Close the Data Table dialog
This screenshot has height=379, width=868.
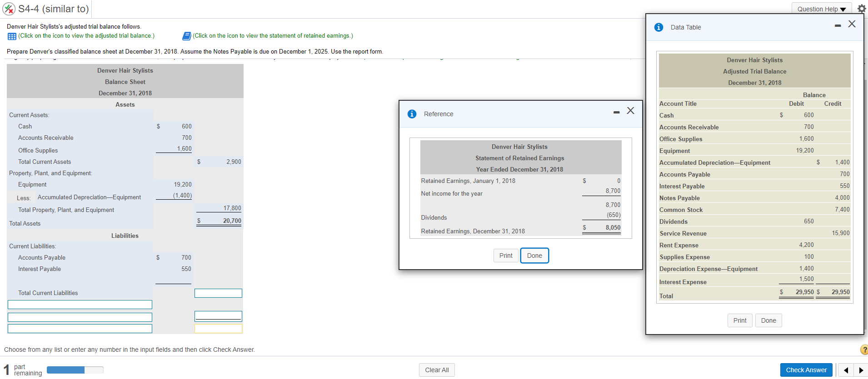pos(852,24)
